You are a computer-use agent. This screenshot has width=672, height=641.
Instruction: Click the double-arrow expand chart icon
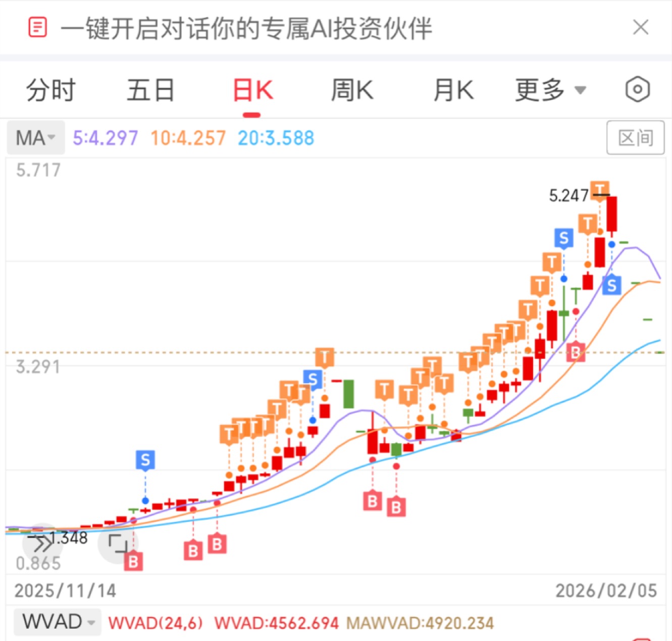point(42,544)
